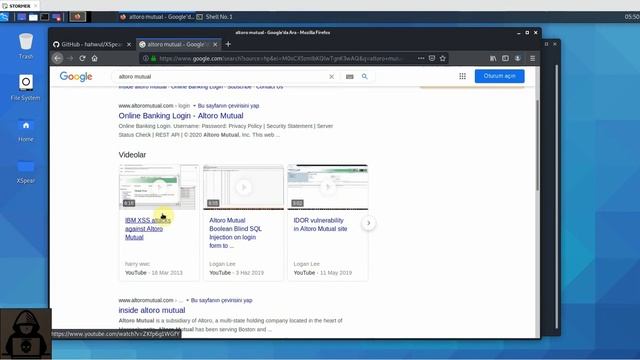Image resolution: width=640 pixels, height=360 pixels.
Task: Launch terminal from the top panel
Action: tap(45, 17)
